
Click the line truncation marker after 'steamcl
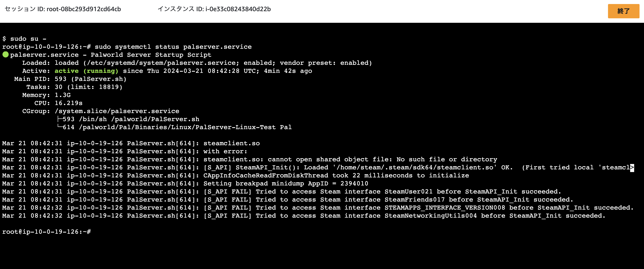[632, 168]
